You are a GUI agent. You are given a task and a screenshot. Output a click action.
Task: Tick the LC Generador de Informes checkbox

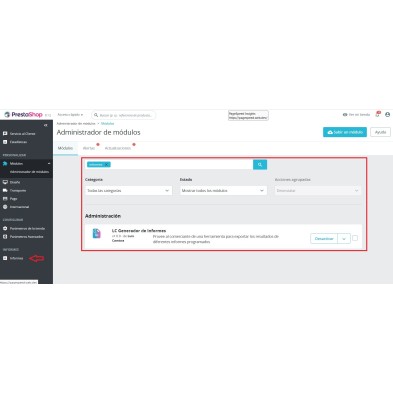click(355, 238)
